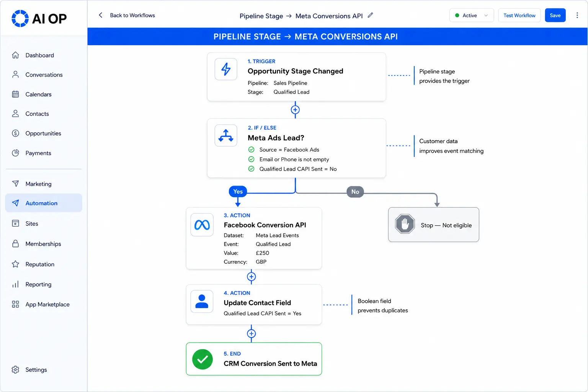
Task: Open App Marketplace grid icon
Action: 15,304
